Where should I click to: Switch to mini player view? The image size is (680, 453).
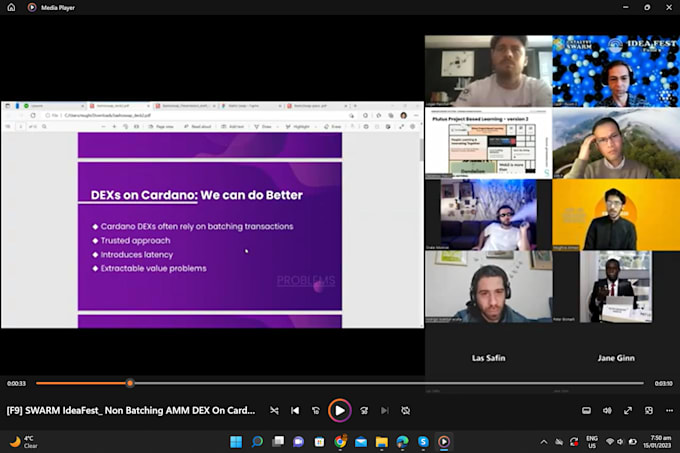649,410
